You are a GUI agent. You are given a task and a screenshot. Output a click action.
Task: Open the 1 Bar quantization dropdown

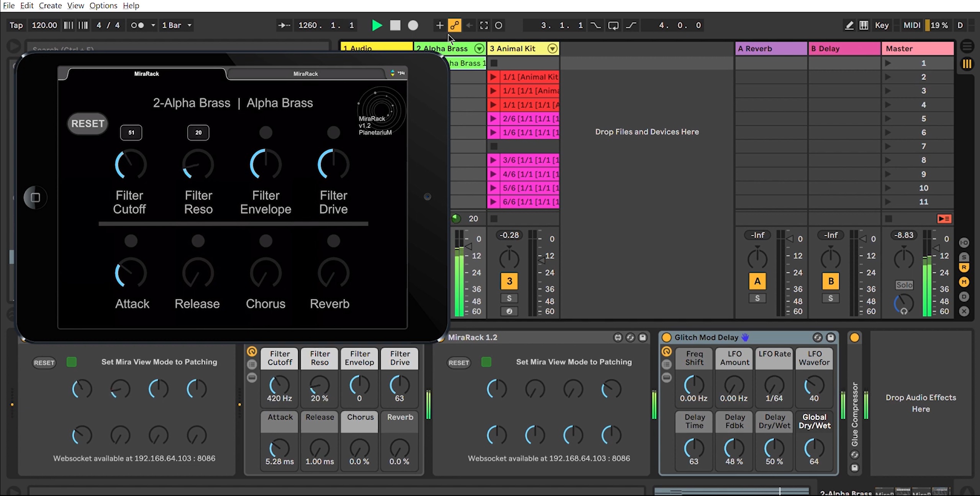pyautogui.click(x=177, y=25)
